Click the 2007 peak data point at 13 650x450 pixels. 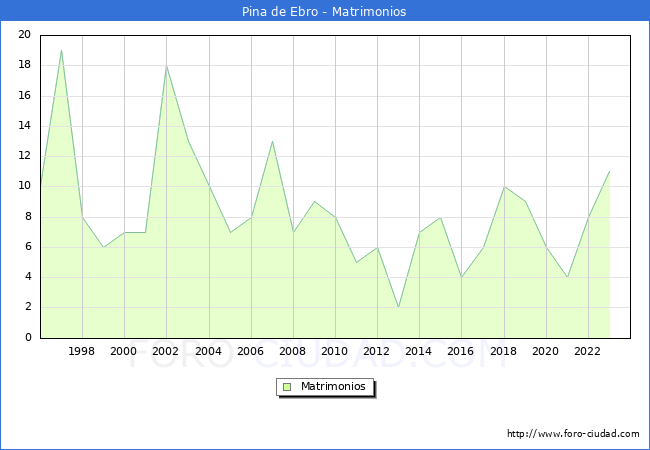[x=272, y=141]
